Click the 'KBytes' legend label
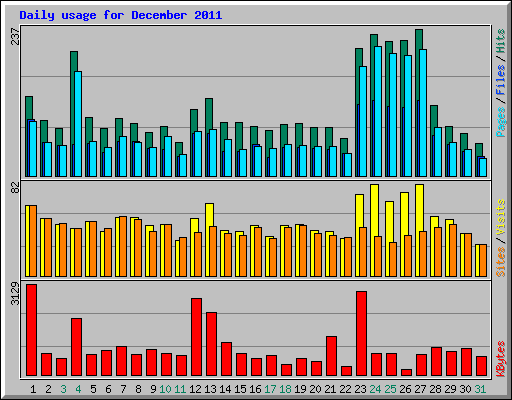This screenshot has height=400, width=512. [x=501, y=359]
